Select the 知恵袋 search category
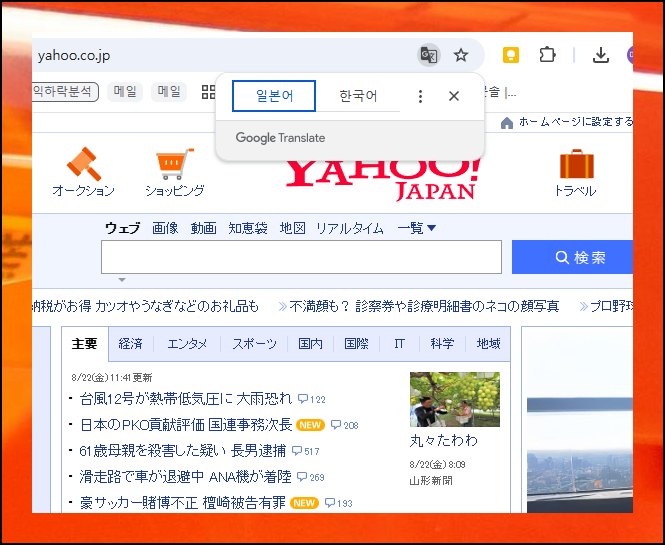The height and width of the screenshot is (545, 665). coord(248,228)
